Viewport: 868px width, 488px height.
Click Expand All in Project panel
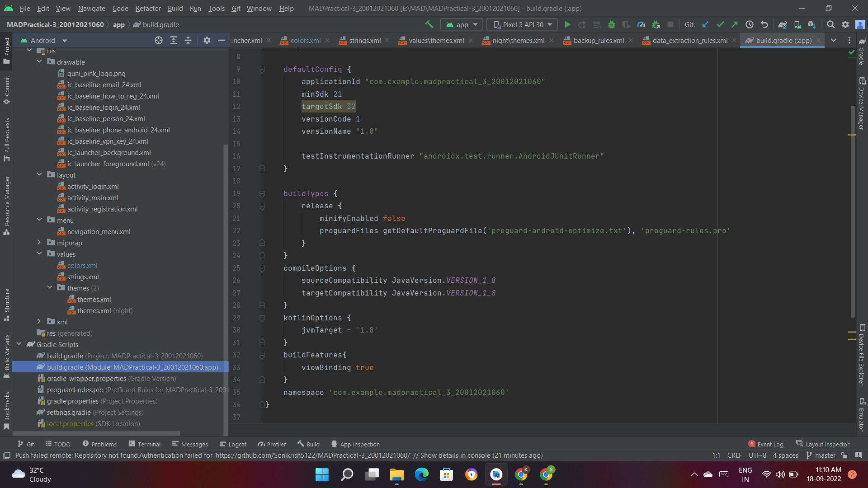pos(173,40)
